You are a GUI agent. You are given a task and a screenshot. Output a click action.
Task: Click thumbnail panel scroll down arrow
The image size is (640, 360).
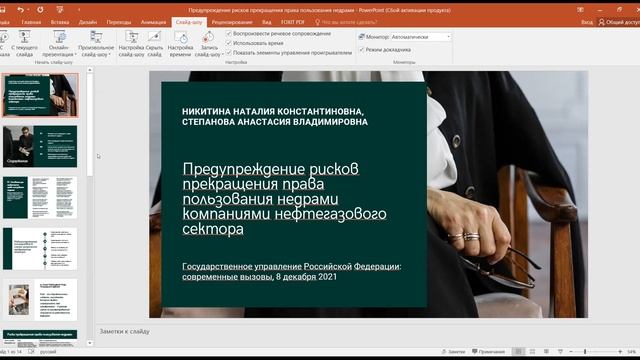click(x=90, y=343)
